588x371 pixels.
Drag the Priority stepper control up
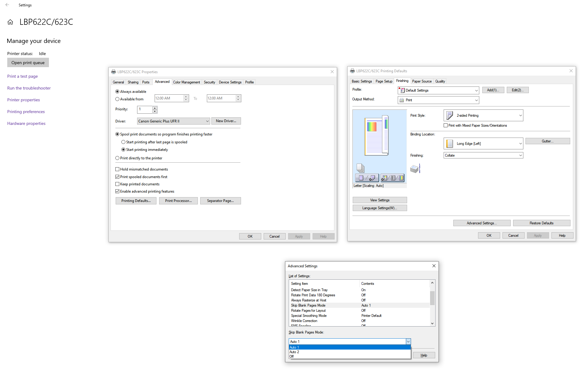(x=154, y=107)
